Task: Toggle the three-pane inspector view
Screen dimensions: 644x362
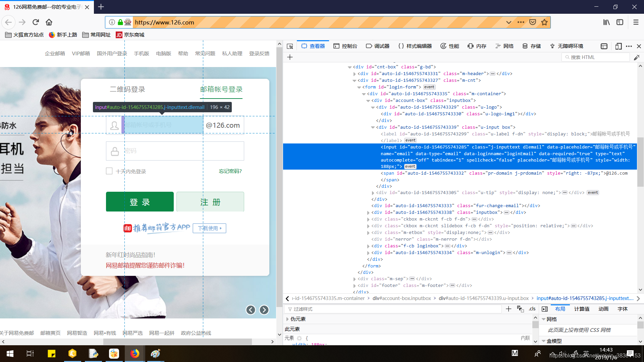Action: (545, 309)
